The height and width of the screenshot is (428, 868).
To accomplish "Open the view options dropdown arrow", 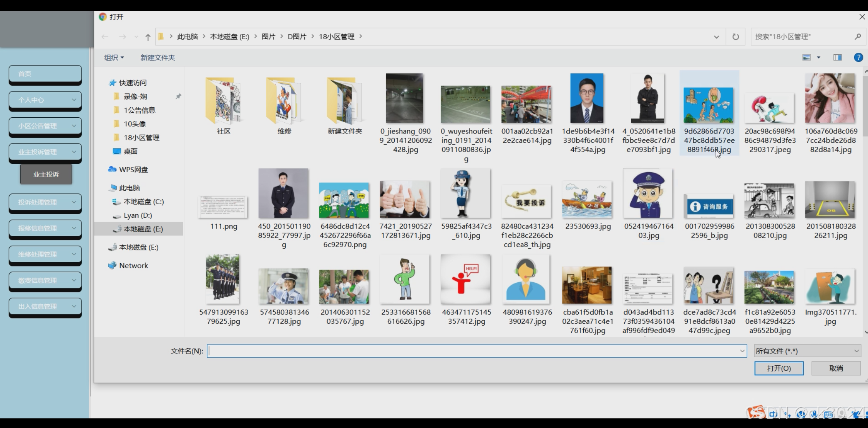I will click(x=818, y=57).
